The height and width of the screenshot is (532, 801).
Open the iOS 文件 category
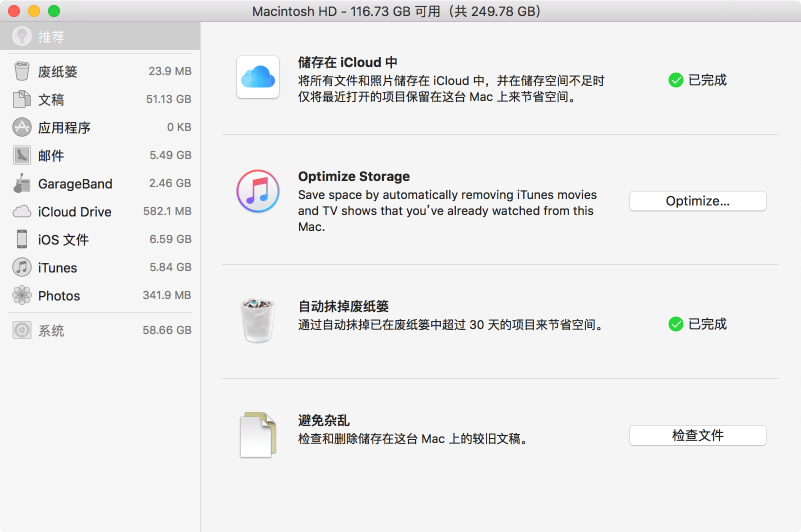point(100,239)
